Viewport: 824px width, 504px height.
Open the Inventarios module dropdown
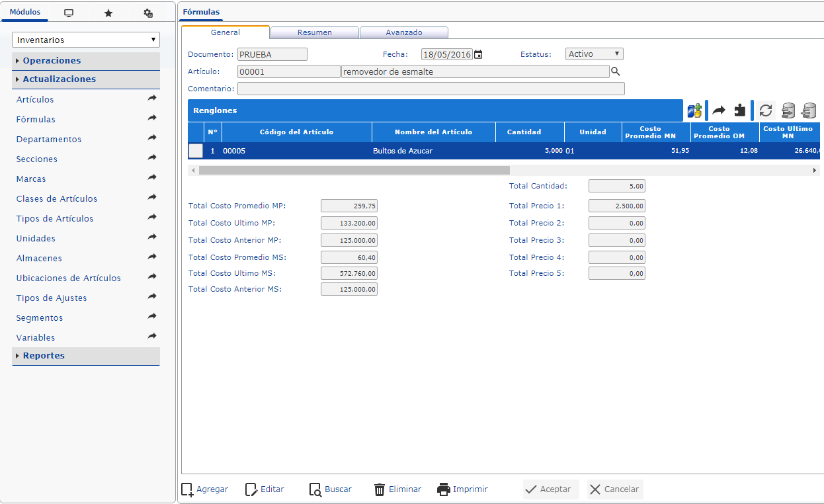[86, 40]
